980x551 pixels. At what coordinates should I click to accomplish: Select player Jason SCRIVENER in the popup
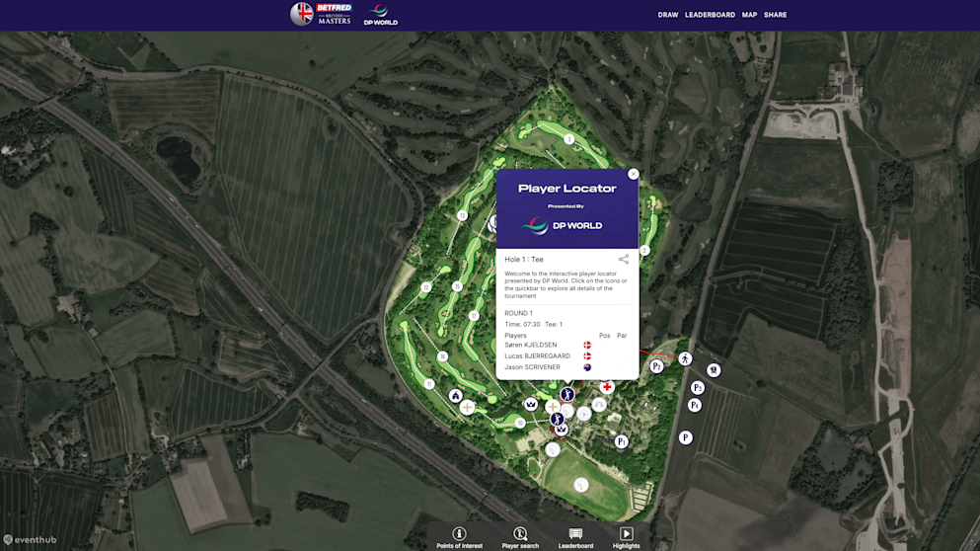533,367
